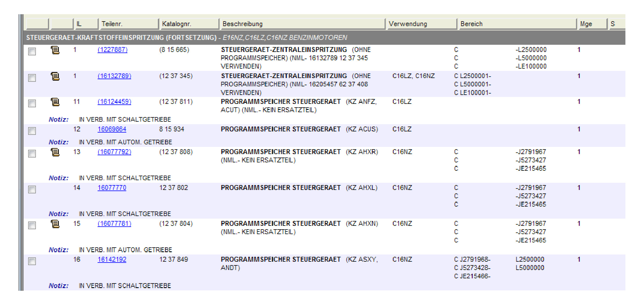Screen dimensions: 644x305
Task: Open part number link 16069864
Action: [x=112, y=129]
